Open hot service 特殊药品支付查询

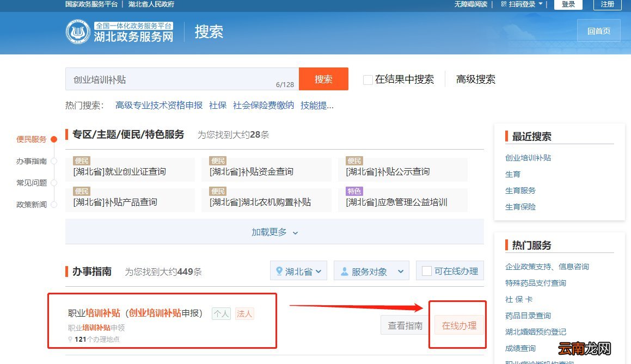tap(536, 283)
